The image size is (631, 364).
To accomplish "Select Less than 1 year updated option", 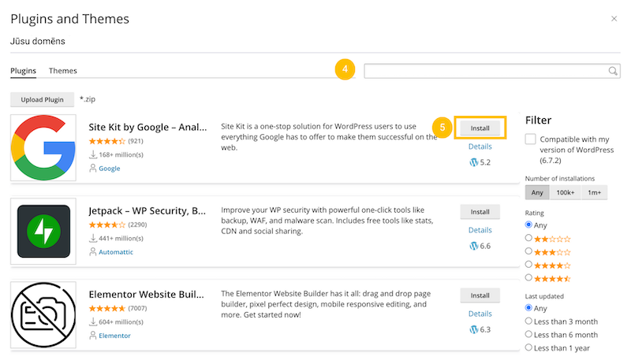I will tap(529, 347).
